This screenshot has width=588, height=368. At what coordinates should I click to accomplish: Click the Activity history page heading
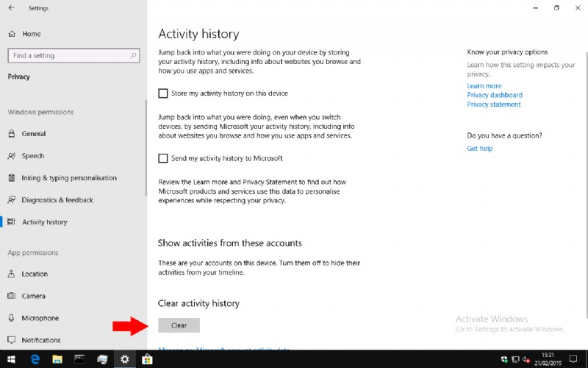coord(198,34)
